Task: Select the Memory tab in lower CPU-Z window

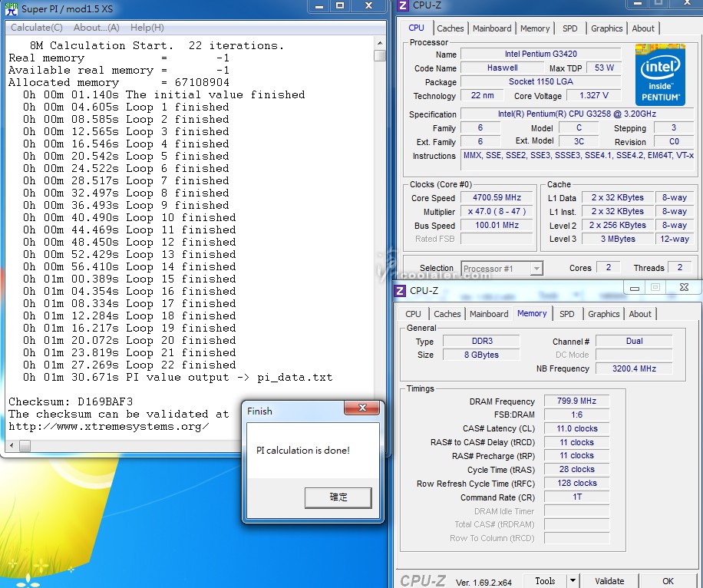Action: pyautogui.click(x=532, y=313)
